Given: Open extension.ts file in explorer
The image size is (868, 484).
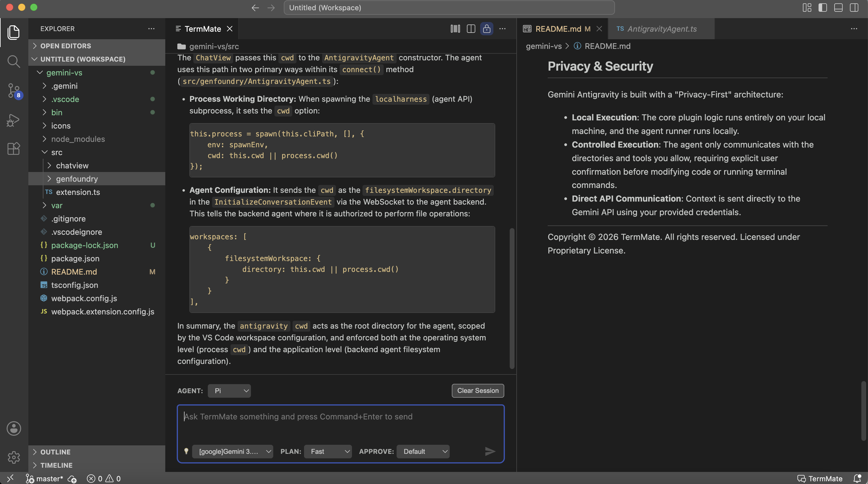Looking at the screenshot, I should [x=97, y=192].
